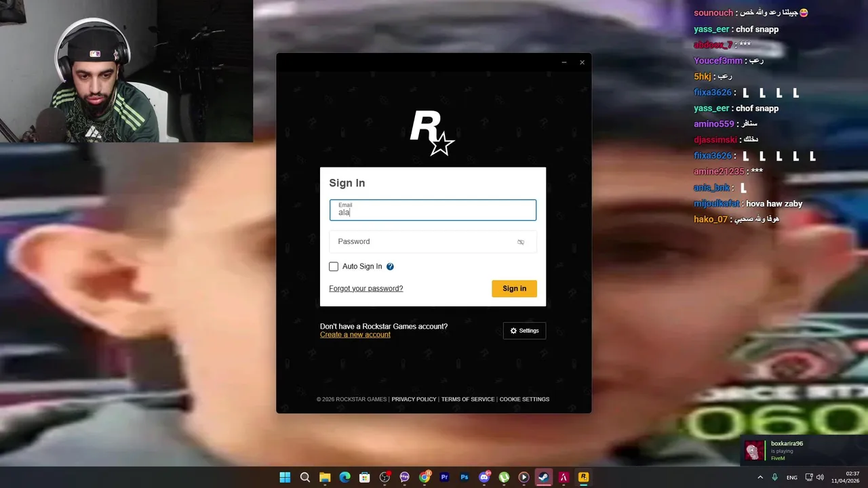Screen dimensions: 868x488
Task: Open Adobe Photoshop from taskbar
Action: 465,477
